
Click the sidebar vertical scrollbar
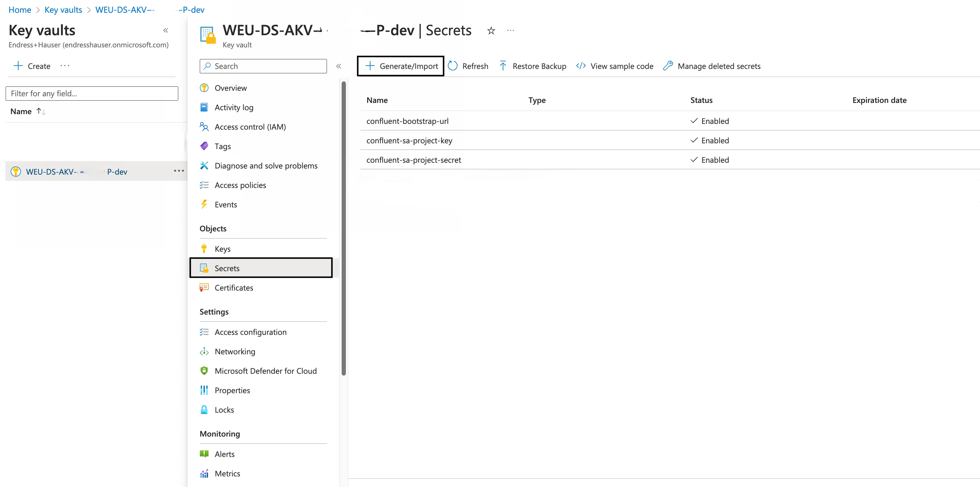click(343, 228)
